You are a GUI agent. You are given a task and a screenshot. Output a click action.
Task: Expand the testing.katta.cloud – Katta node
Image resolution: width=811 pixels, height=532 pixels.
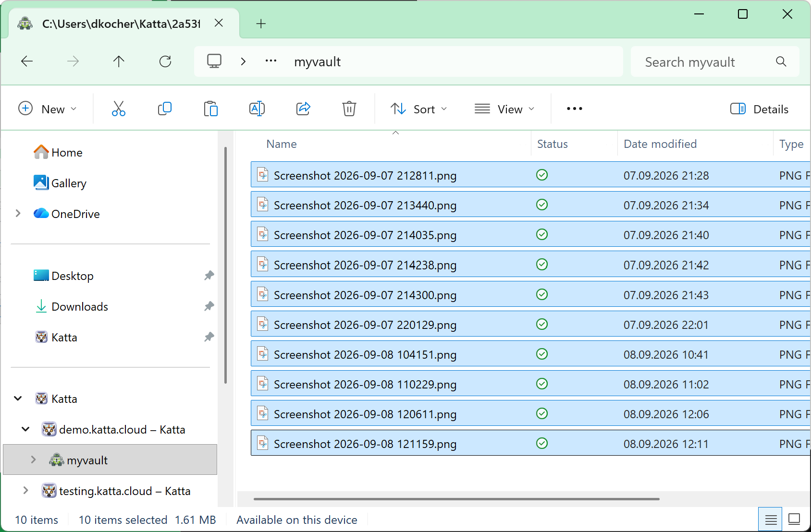(x=26, y=491)
